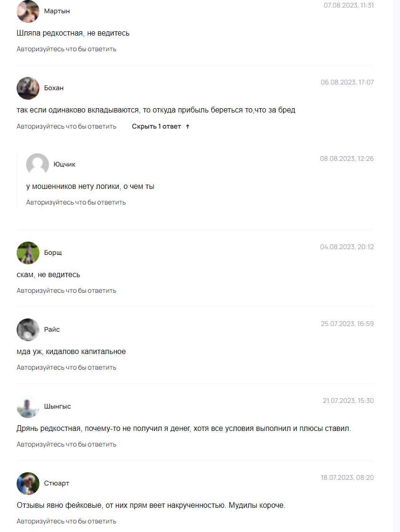Viewport: 400px width, 532px height.
Task: Click 'Авторизуйтесь что бы ответить' under Мартын's comment
Action: 67,49
